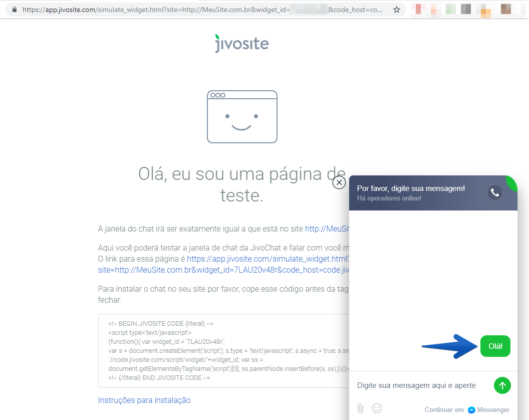
Task: Click the Messenger logo icon
Action: (x=472, y=410)
